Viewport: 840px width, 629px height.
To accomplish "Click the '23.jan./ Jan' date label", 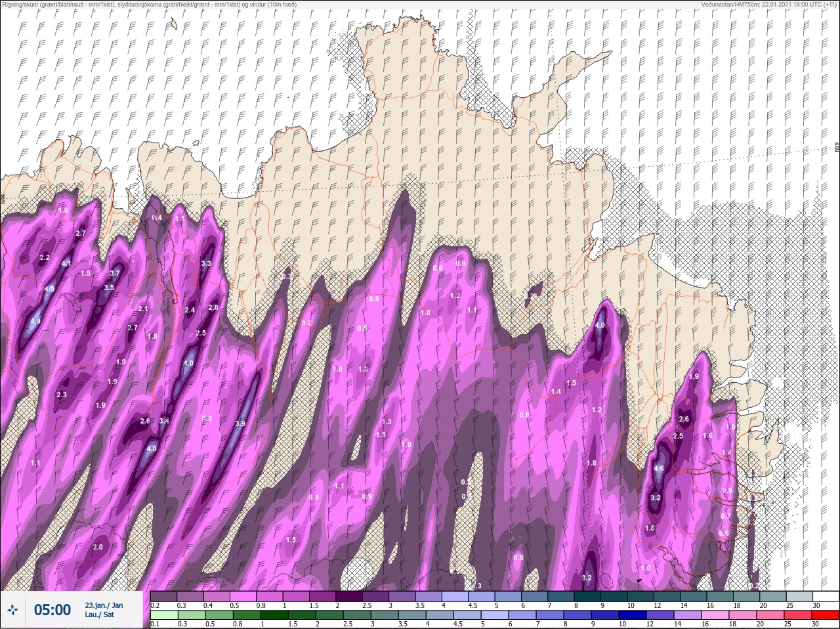I will (x=104, y=605).
